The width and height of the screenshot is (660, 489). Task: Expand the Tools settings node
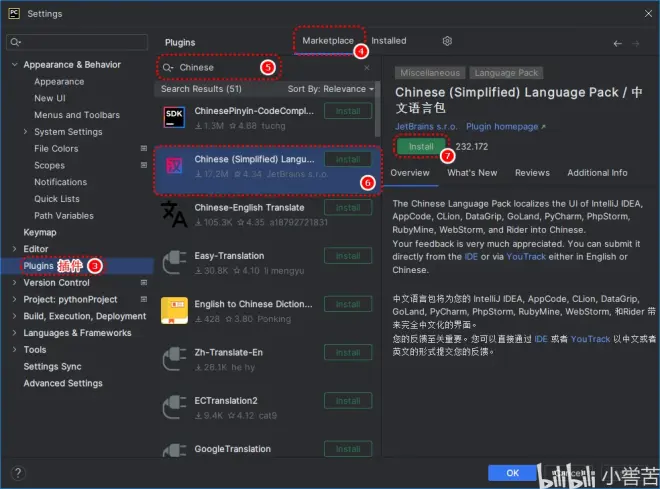tap(15, 350)
